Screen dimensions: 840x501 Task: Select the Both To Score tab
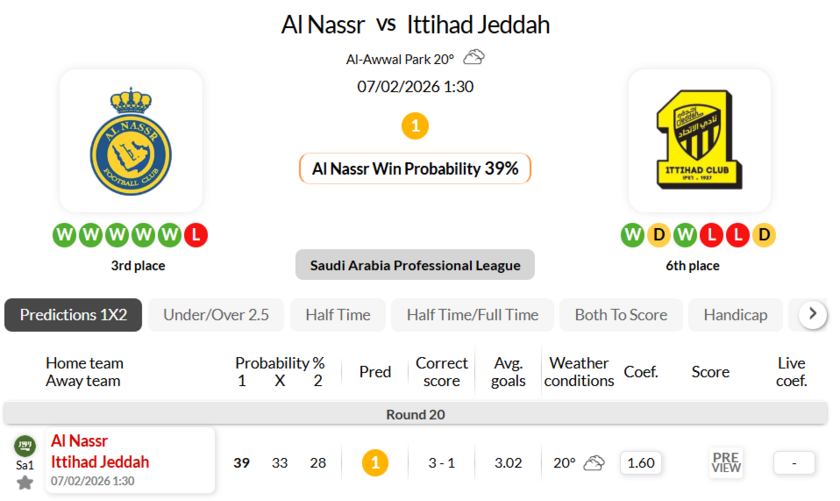(621, 314)
